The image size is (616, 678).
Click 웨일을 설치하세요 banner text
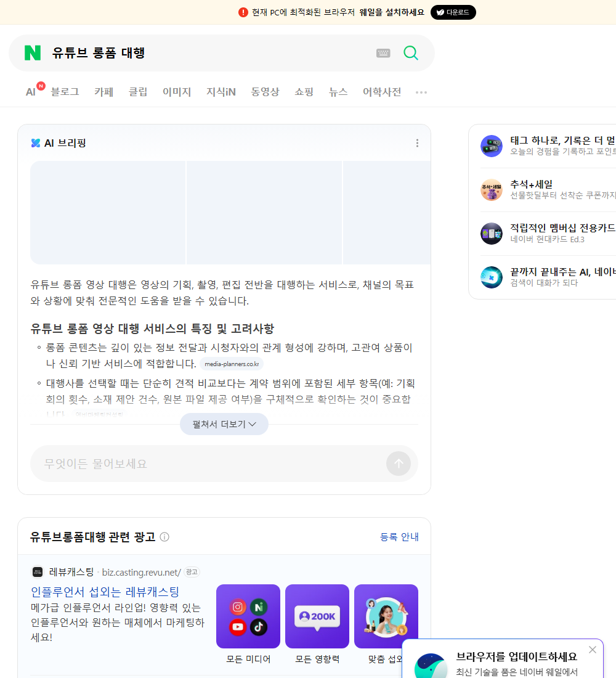(x=392, y=12)
